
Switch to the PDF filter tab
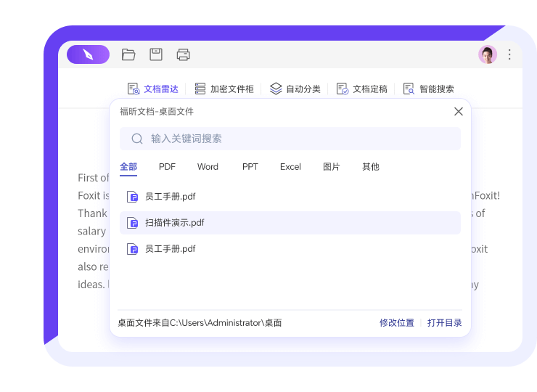click(167, 167)
